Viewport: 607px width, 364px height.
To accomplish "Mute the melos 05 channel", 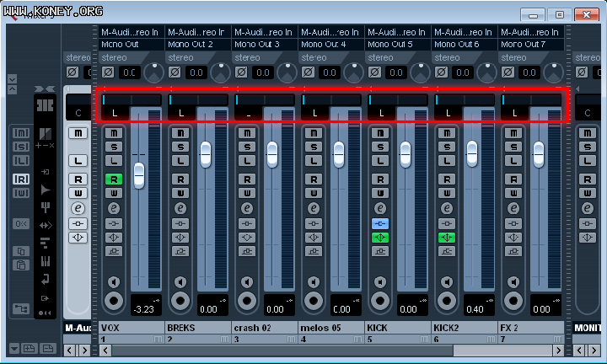I will pyautogui.click(x=314, y=133).
